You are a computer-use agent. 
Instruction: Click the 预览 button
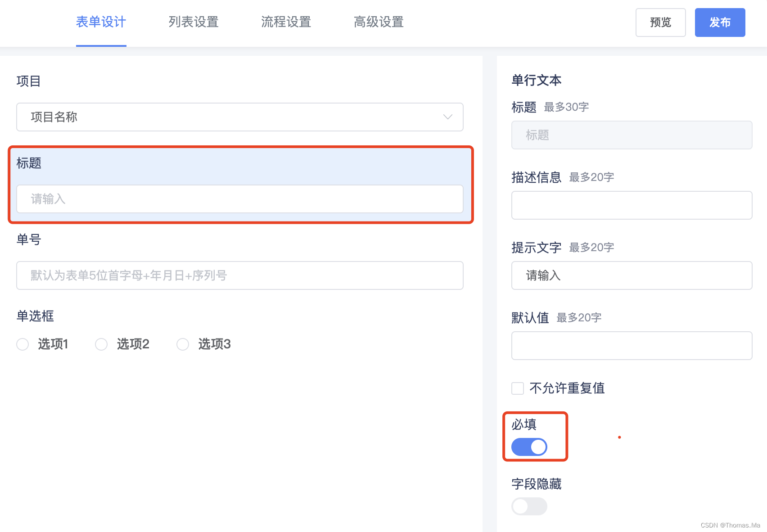click(x=660, y=23)
